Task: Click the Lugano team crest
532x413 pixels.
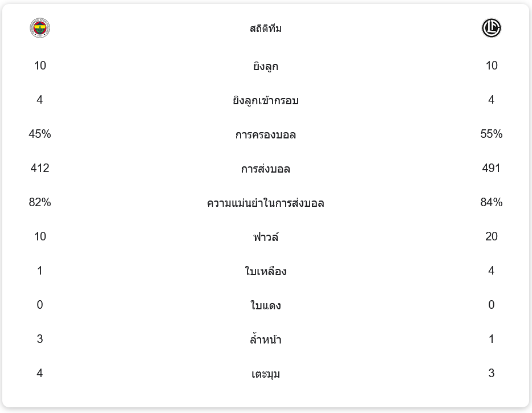Action: (492, 28)
